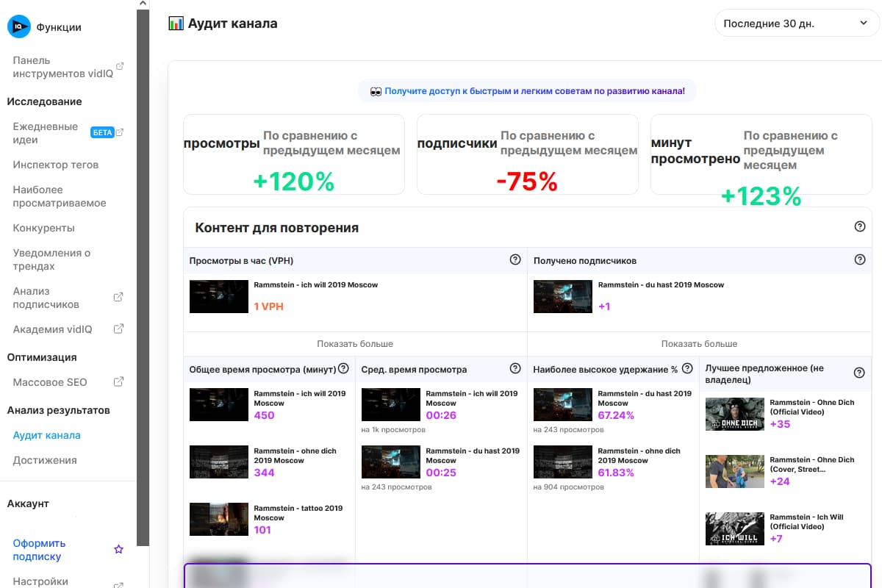Screen dimensions: 882x588
Task: Open the Последние 30 дн. dropdown
Action: [x=796, y=23]
